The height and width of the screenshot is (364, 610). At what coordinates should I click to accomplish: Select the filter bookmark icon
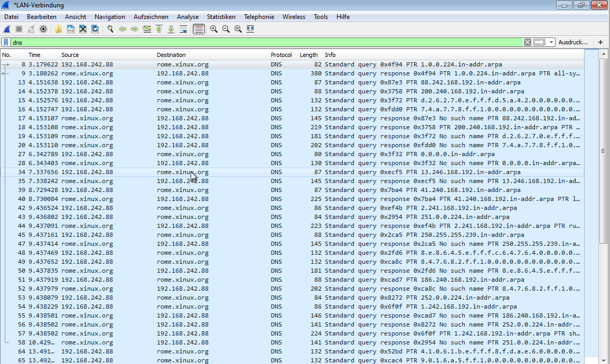coord(5,42)
